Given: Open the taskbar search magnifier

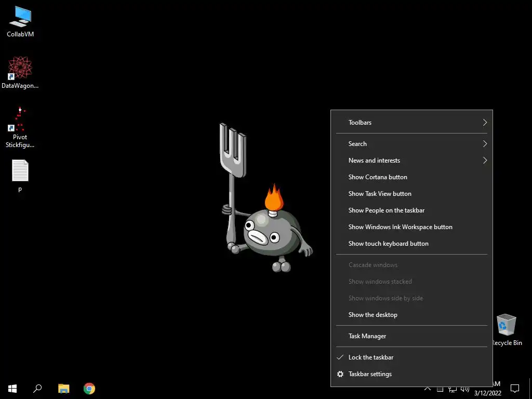Looking at the screenshot, I should (x=37, y=388).
